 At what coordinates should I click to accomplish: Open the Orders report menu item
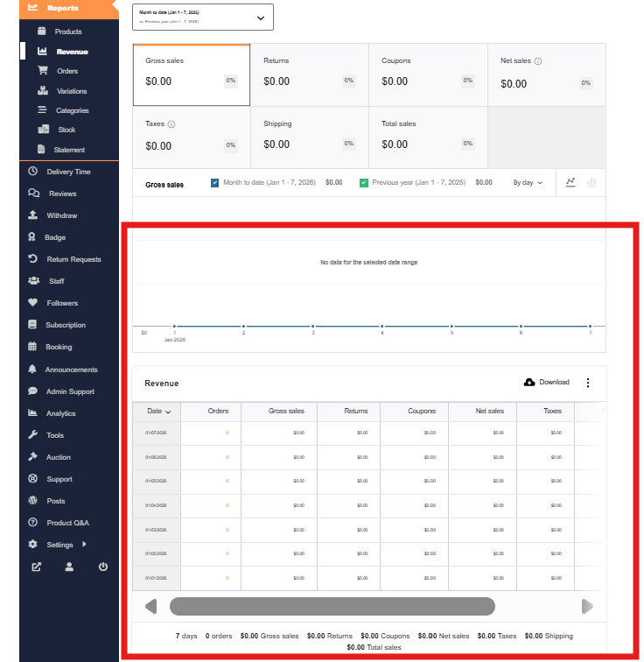pyautogui.click(x=67, y=72)
